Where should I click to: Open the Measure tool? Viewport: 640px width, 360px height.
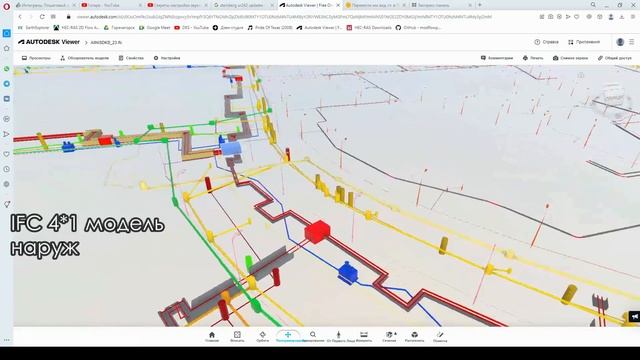(x=364, y=337)
